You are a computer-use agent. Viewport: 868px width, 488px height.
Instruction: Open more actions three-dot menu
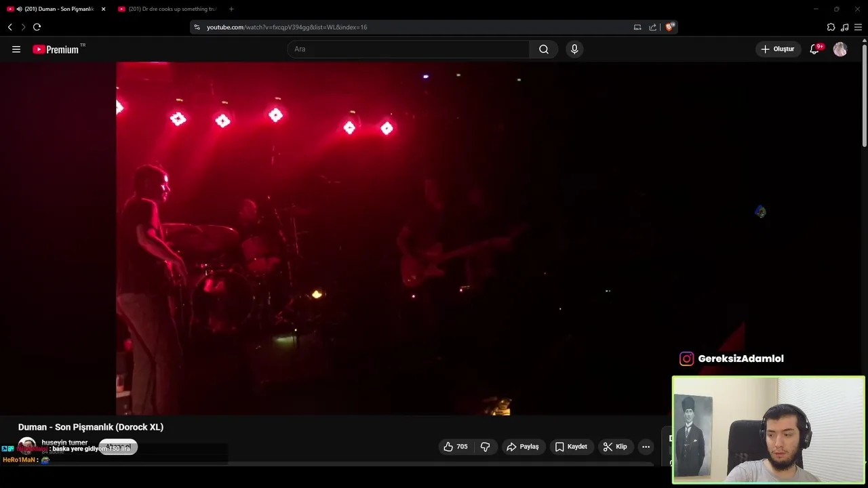[x=646, y=447]
